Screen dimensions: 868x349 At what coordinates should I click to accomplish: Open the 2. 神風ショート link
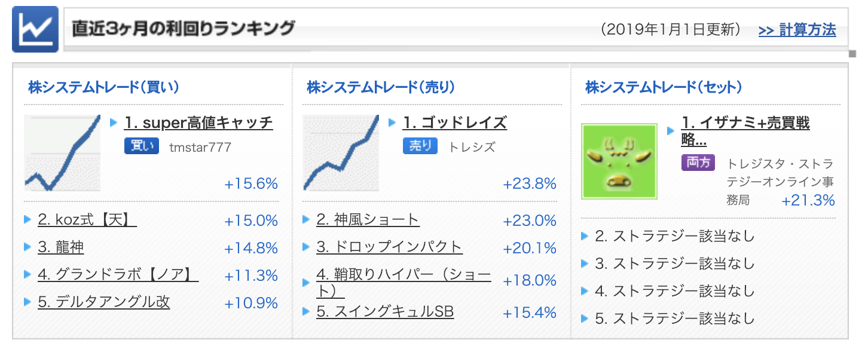point(368,220)
